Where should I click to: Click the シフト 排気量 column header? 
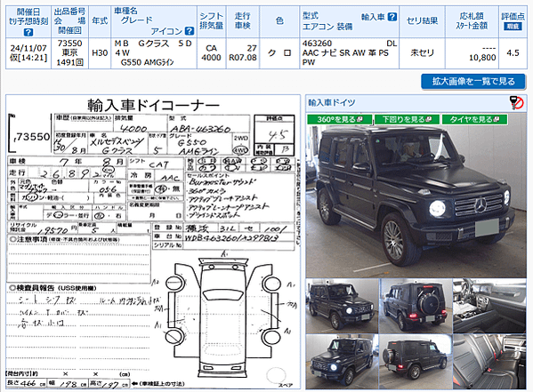[x=211, y=21]
